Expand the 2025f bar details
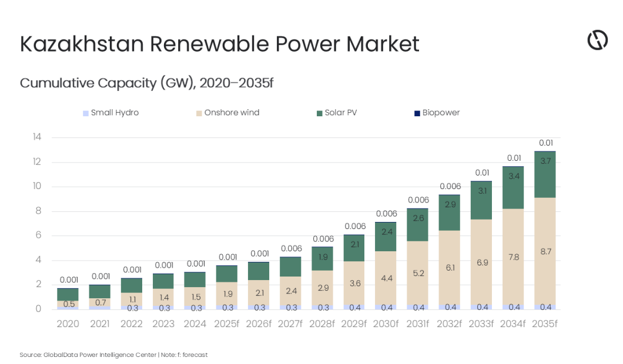 226,288
